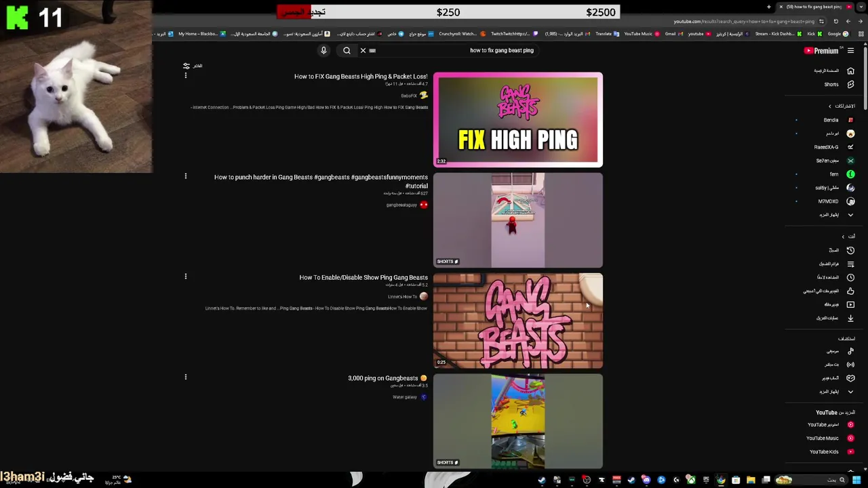868x488 pixels.
Task: Open 'How to punch harder in Gang Beasts' title
Action: (x=321, y=181)
